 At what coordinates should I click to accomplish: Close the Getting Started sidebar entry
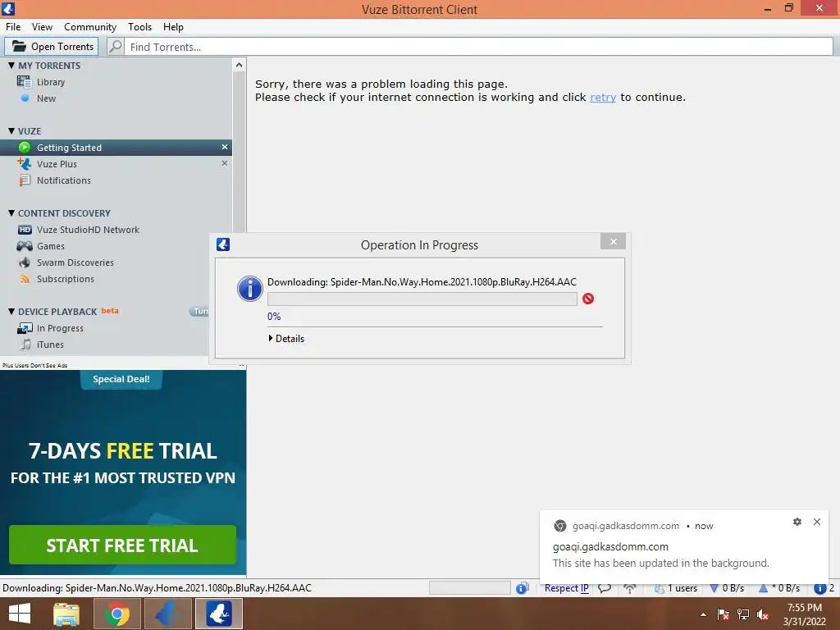click(225, 147)
